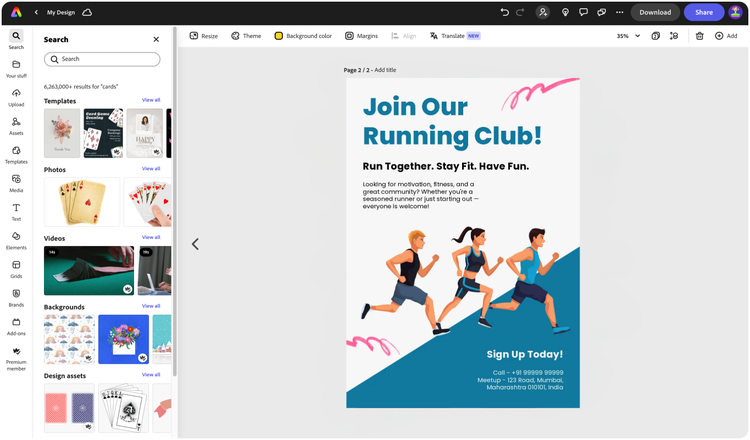Select the pink flower Thank You template
The height and width of the screenshot is (440, 750).
[x=62, y=133]
